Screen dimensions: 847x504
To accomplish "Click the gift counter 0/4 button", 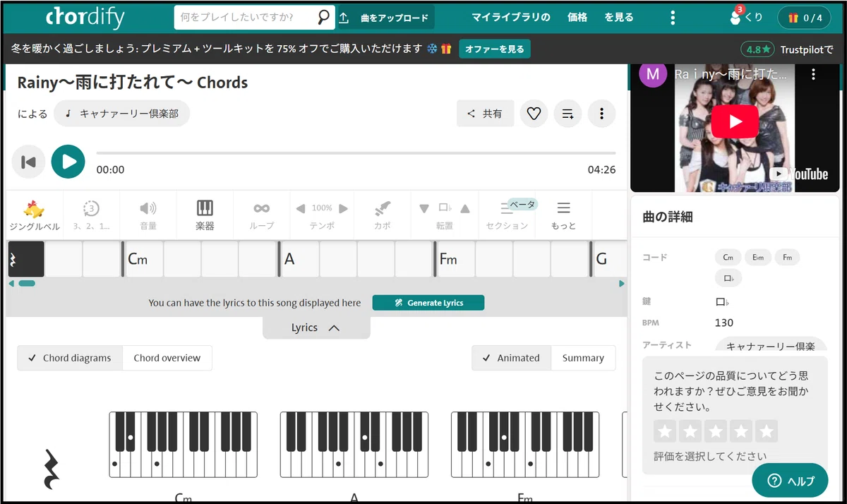I will click(x=805, y=18).
